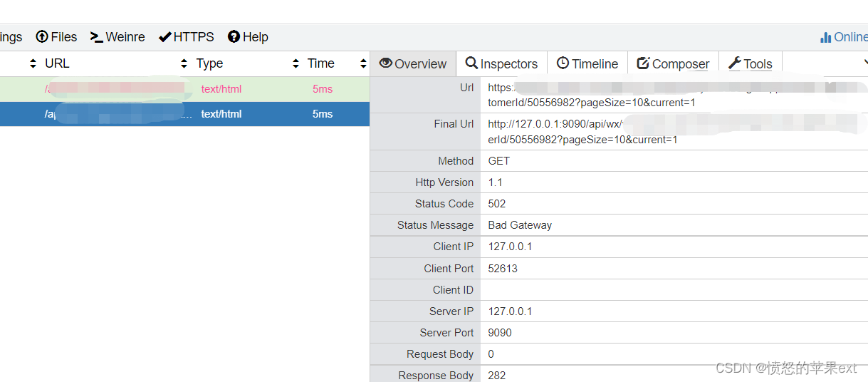Click the HTTPS checkmark icon
The image size is (868, 382).
pos(165,37)
